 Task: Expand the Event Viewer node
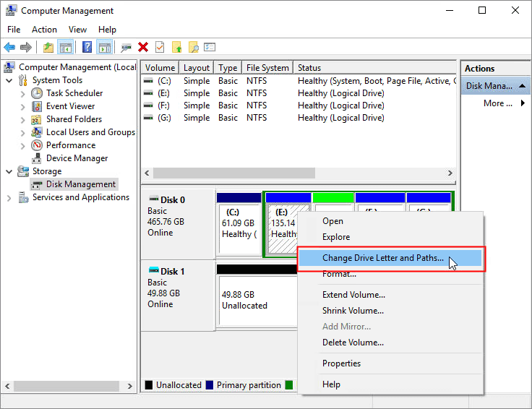pyautogui.click(x=22, y=107)
